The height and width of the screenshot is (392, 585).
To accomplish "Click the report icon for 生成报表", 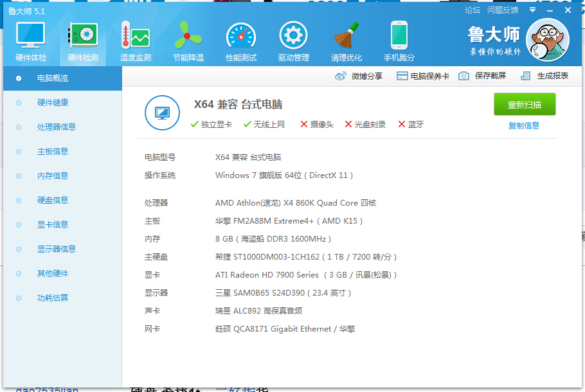I will (x=525, y=76).
